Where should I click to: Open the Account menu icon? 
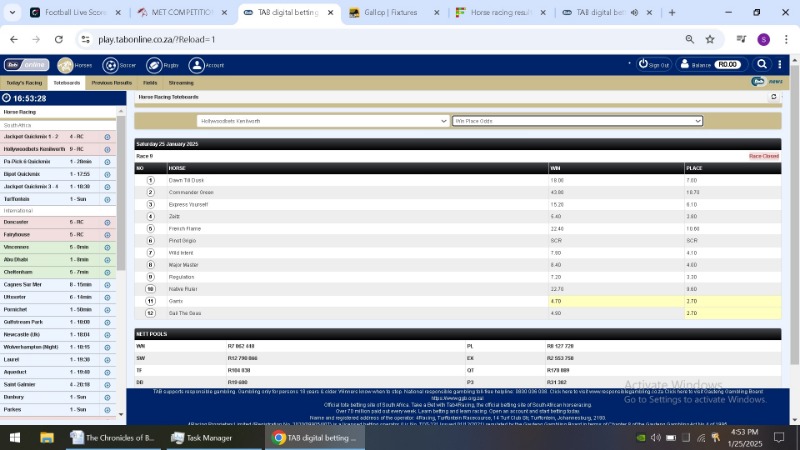pyautogui.click(x=197, y=65)
